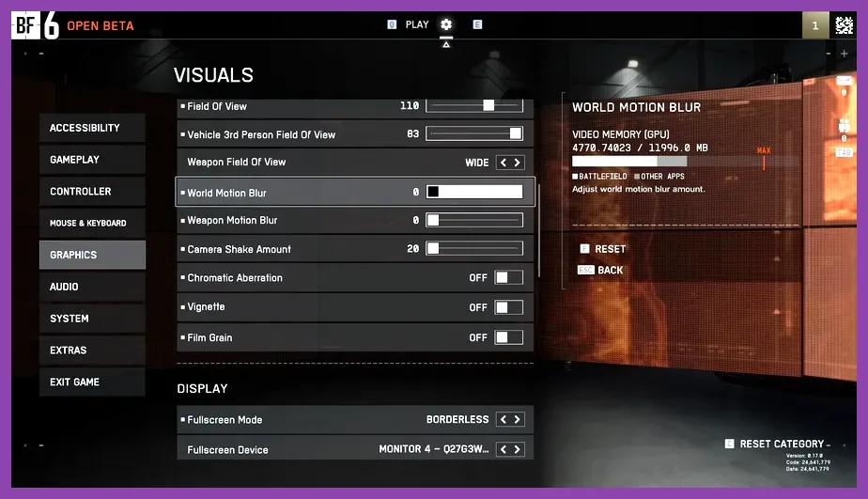
Task: Adjust the Camera Shake Amount slider
Action: tap(474, 248)
